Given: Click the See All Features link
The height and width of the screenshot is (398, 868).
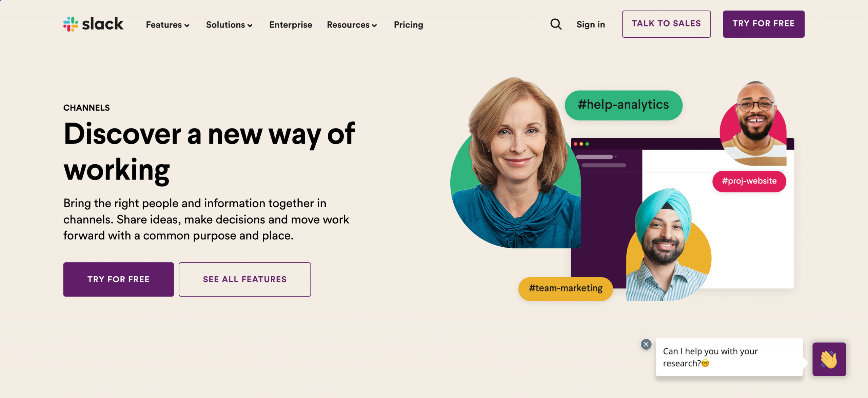Looking at the screenshot, I should point(244,279).
